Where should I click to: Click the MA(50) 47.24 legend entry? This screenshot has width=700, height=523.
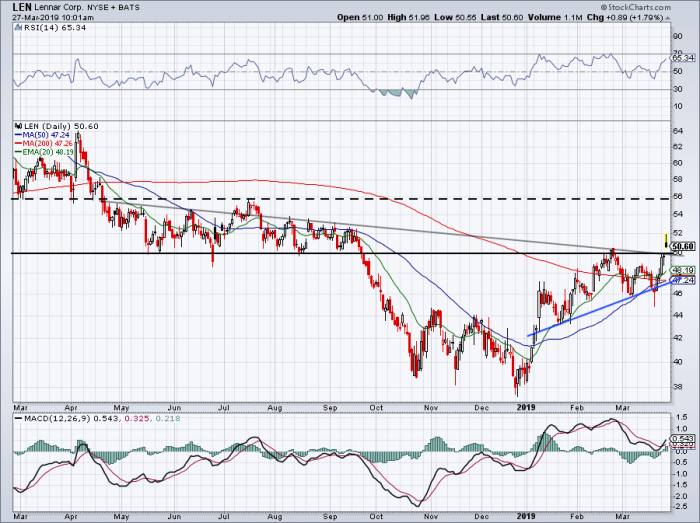click(x=42, y=135)
